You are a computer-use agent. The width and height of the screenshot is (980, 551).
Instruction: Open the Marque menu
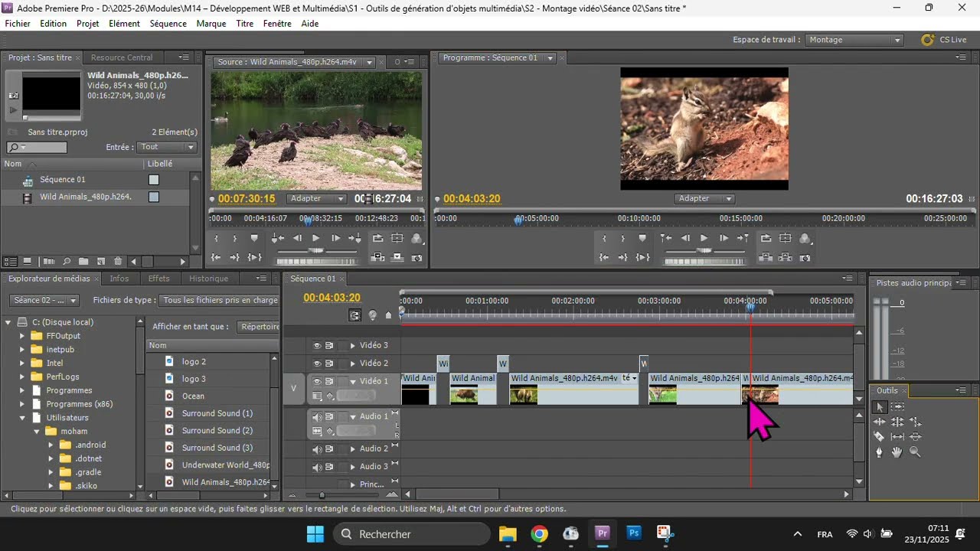pyautogui.click(x=211, y=24)
